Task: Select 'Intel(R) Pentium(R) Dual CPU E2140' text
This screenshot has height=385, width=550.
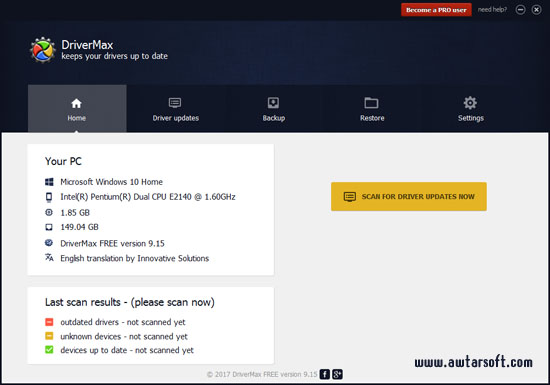Action: (126, 197)
